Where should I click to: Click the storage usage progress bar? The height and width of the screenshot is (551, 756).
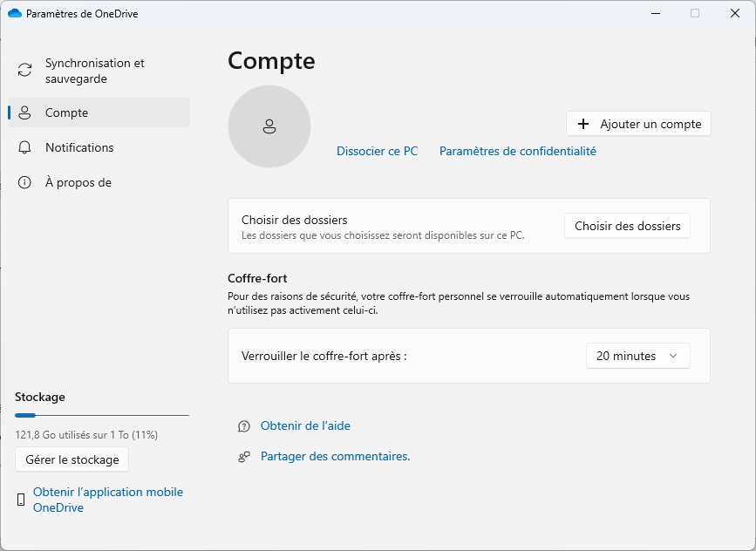tap(102, 415)
